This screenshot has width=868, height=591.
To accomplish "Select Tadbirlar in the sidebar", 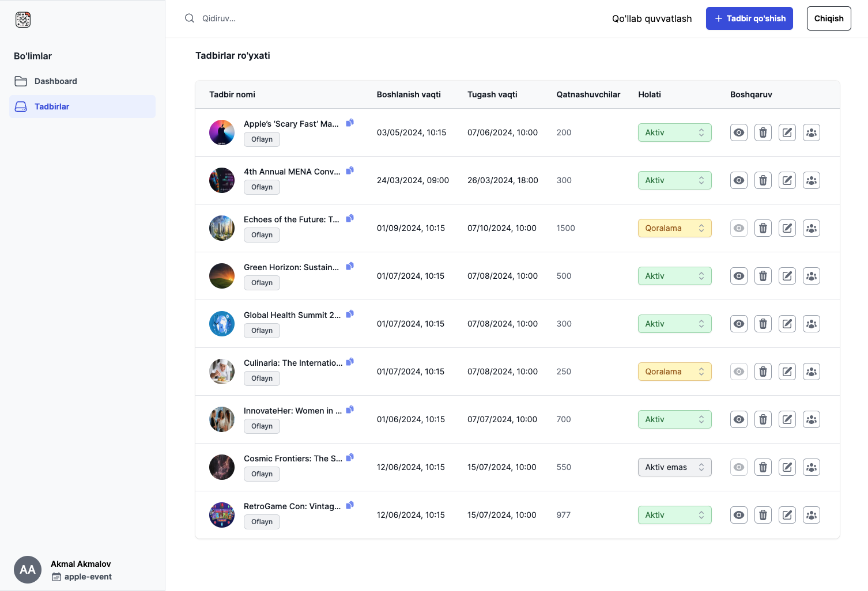I will (52, 106).
